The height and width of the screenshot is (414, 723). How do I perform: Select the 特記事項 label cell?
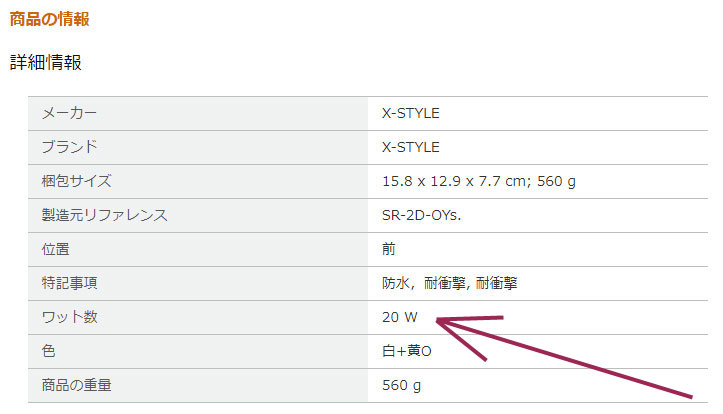198,284
